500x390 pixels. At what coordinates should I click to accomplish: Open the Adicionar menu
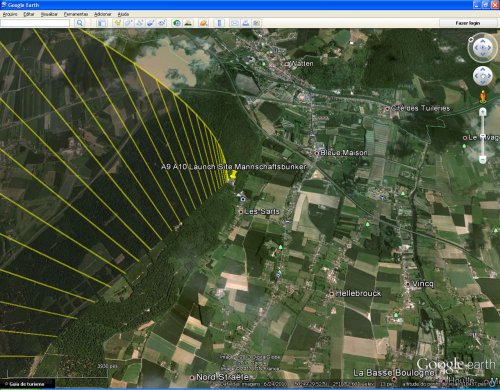coord(103,14)
